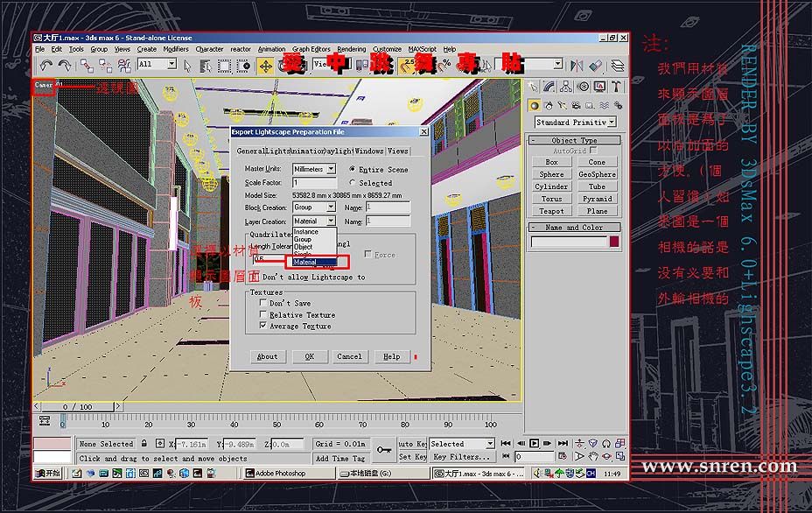Click the Redo arrow in the main toolbar
The width and height of the screenshot is (812, 513).
[65, 66]
